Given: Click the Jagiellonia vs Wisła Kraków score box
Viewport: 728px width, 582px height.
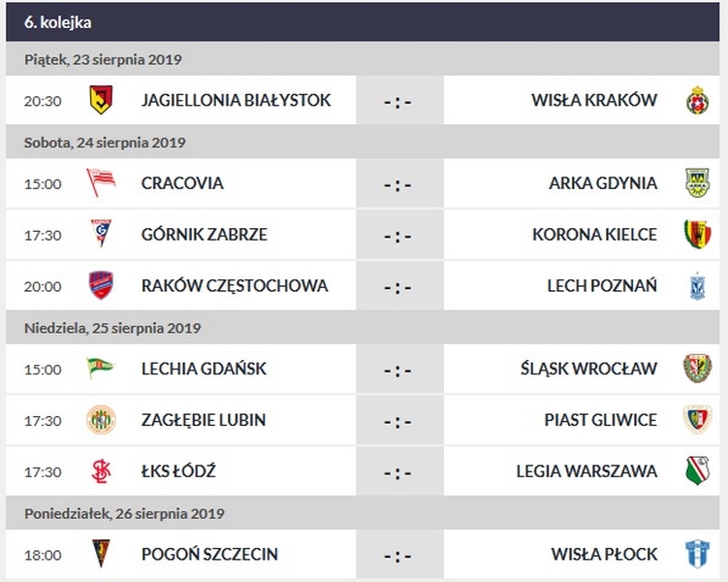Looking at the screenshot, I should (x=398, y=101).
